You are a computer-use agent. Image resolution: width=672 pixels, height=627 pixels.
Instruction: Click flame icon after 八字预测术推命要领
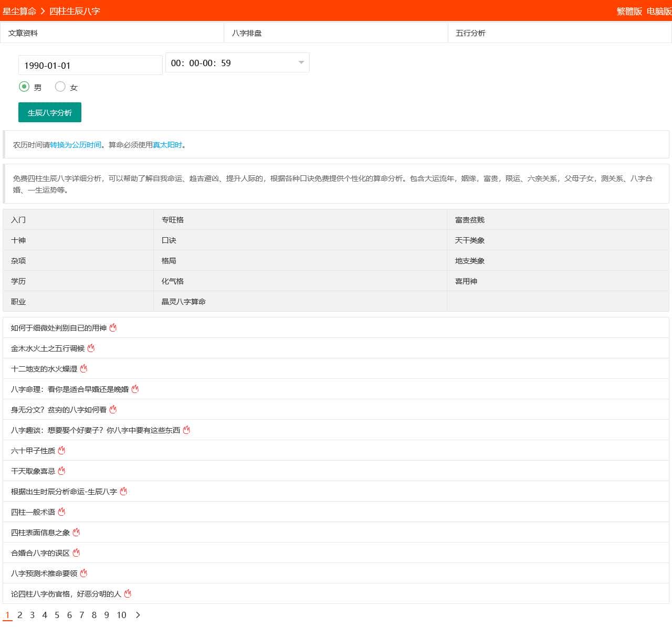pyautogui.click(x=83, y=573)
